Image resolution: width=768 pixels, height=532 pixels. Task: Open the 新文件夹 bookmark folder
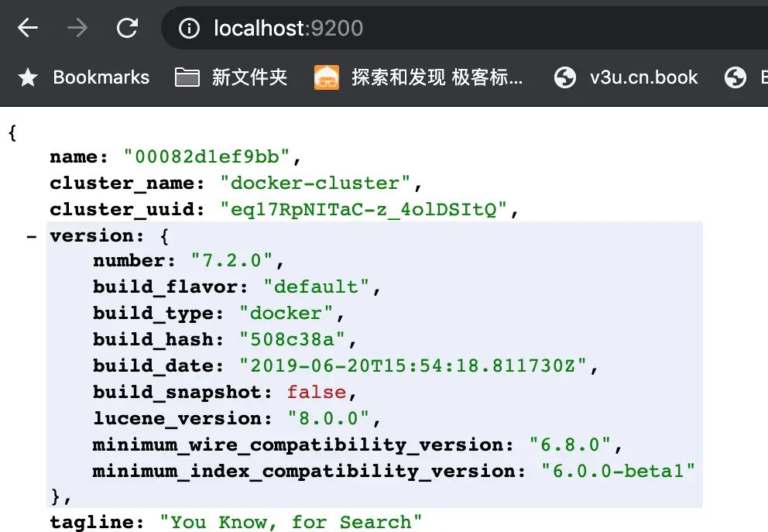click(x=231, y=77)
